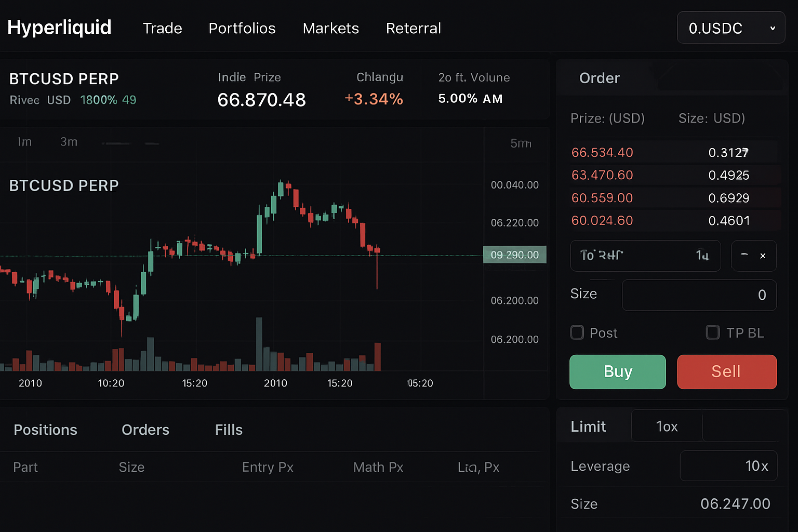Switch to the Orders tab
This screenshot has width=798, height=532.
tap(145, 430)
